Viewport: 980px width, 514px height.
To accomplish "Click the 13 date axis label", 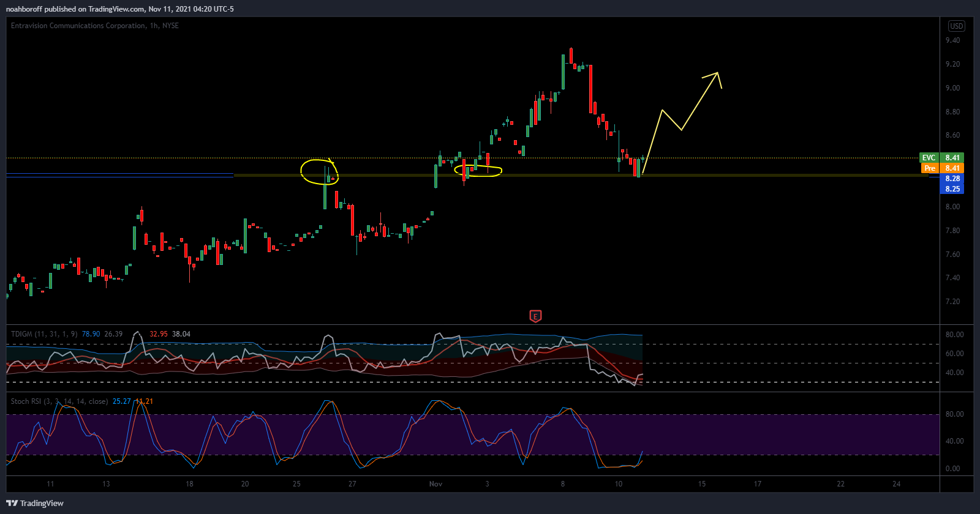I will [106, 484].
